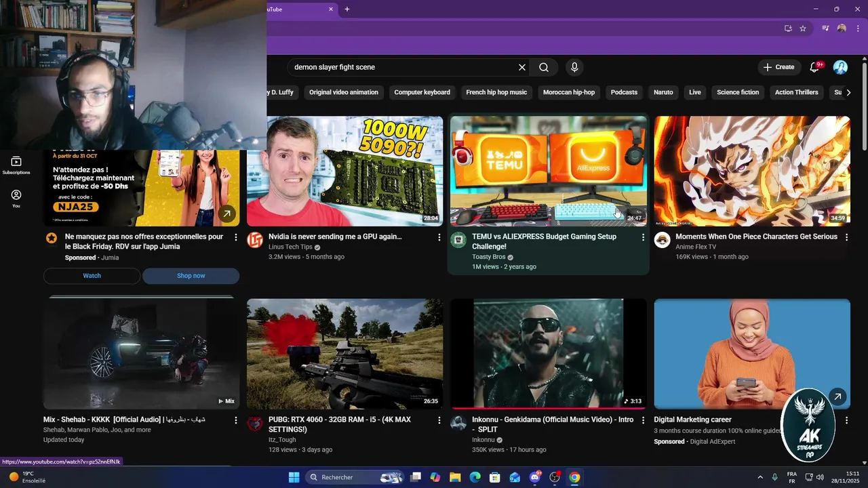Click FRA language indicator in tray
Image resolution: width=868 pixels, height=488 pixels.
click(x=791, y=477)
